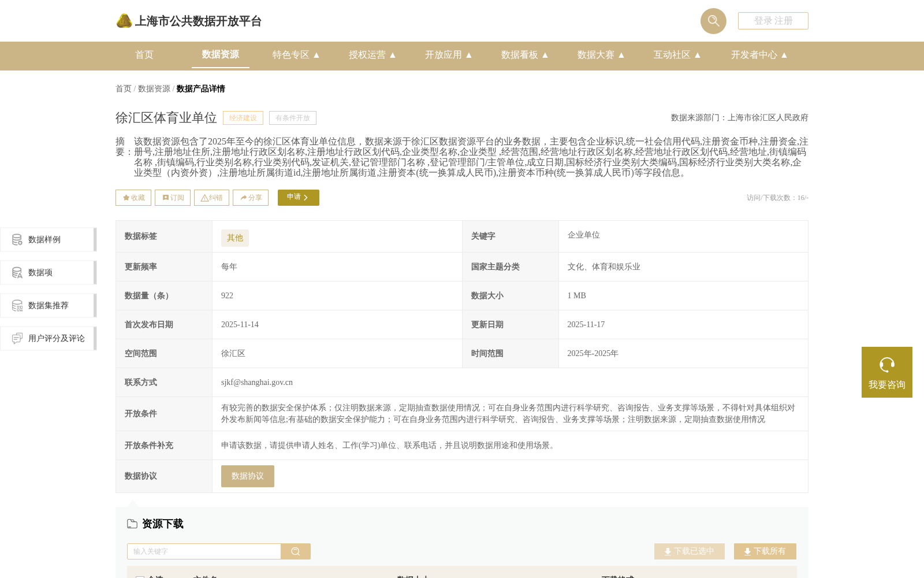Click the platform logo icon
The image size is (924, 578).
coord(124,21)
